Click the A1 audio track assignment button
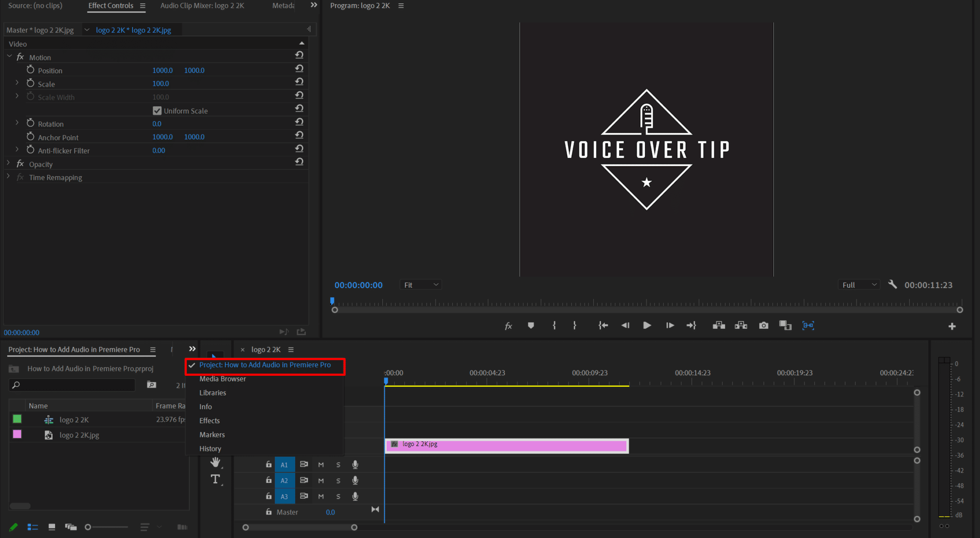 pyautogui.click(x=284, y=464)
